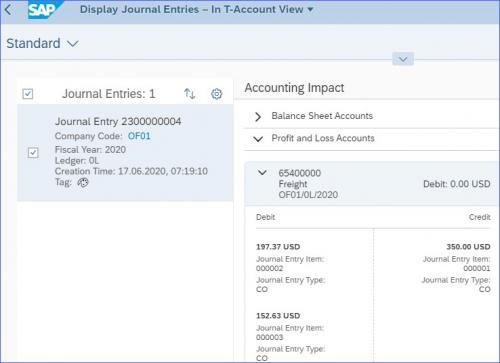This screenshot has height=363, width=500.
Task: Click the 197.37 USD debit amount
Action: [x=278, y=247]
